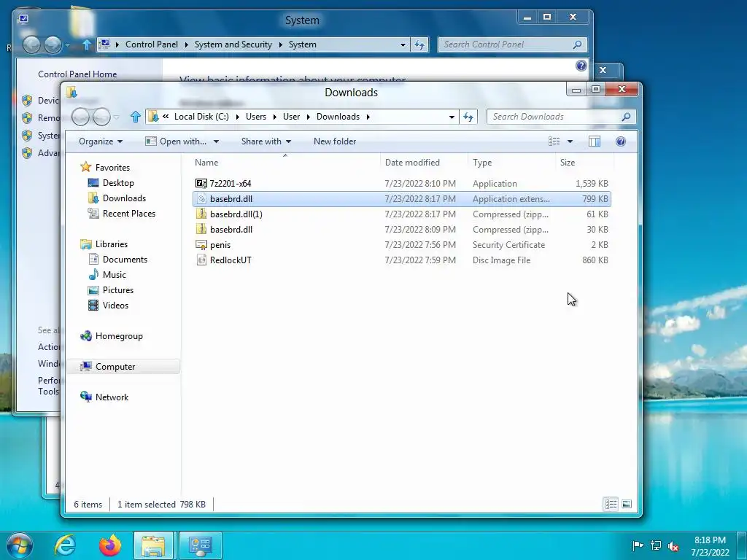Open Documents library
Image resolution: width=747 pixels, height=560 pixels.
pos(125,260)
